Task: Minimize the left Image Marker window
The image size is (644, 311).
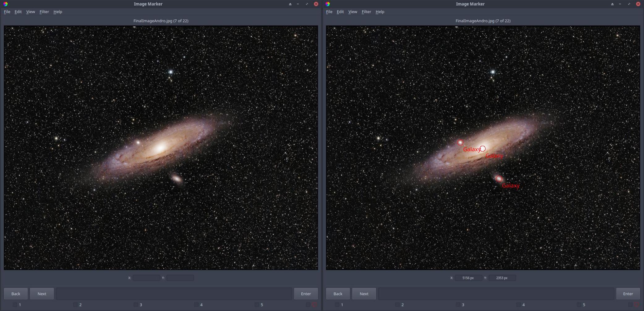Action: [298, 4]
